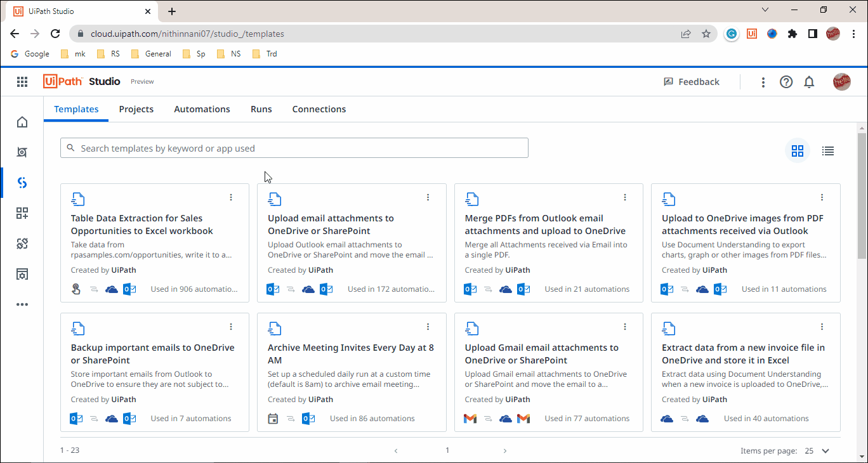Switch to list view layout
The image size is (868, 463).
click(x=827, y=151)
